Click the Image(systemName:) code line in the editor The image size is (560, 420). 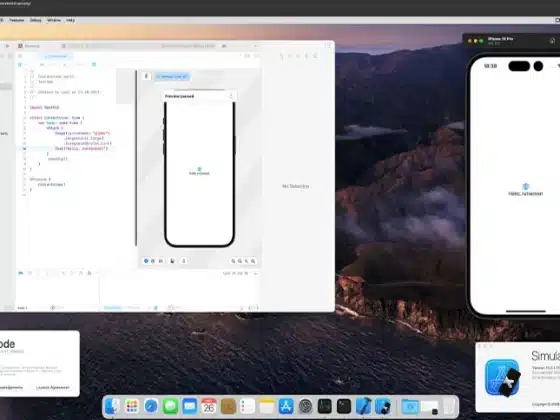[x=83, y=133]
